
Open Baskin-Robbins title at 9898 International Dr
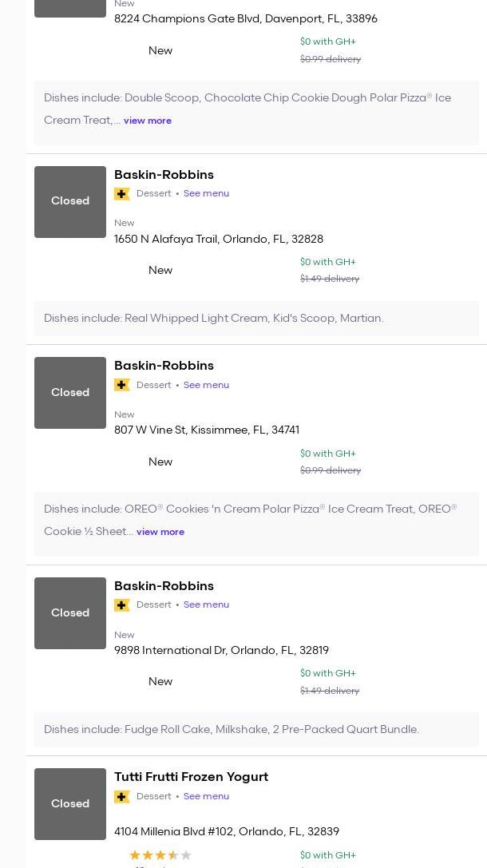(164, 586)
